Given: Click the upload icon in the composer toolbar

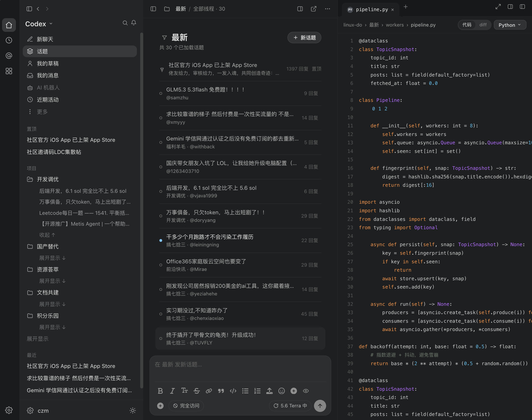Looking at the screenshot, I should point(269,391).
